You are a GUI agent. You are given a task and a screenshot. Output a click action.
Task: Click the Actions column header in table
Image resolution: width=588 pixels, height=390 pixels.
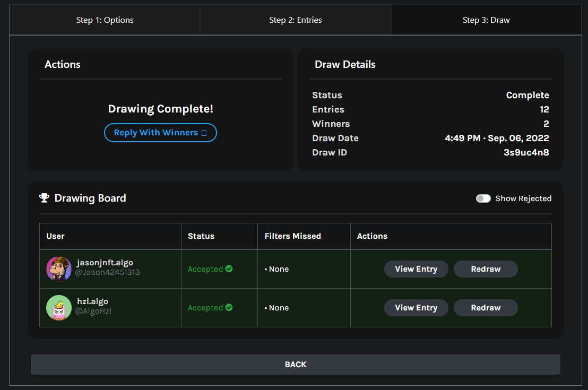tap(372, 236)
